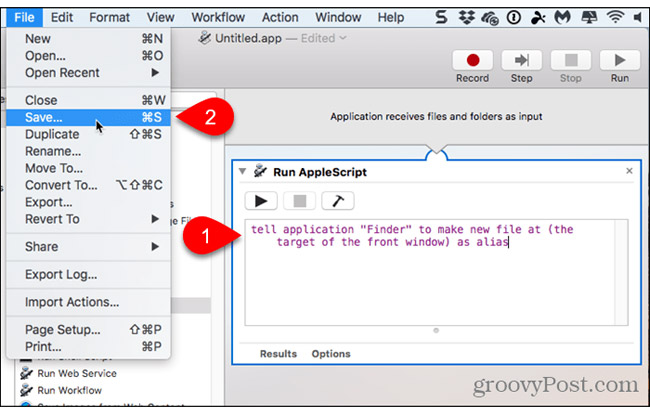Open the Dropbox menu bar icon

point(468,17)
